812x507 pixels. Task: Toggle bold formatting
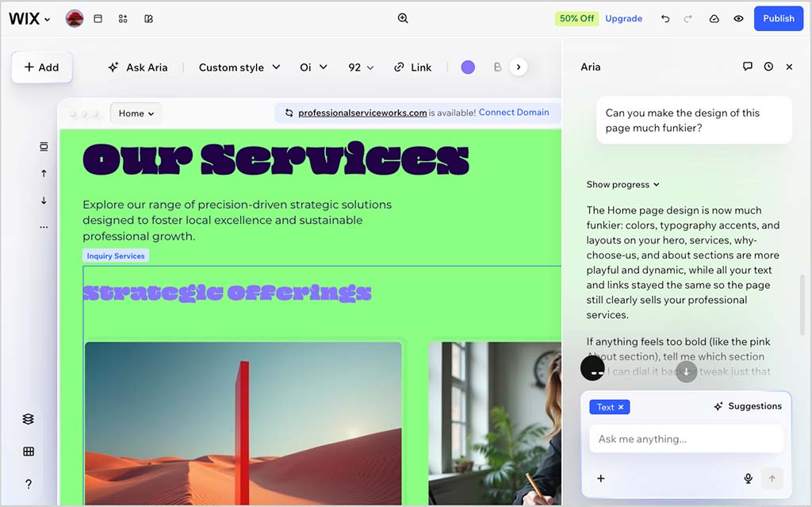pos(497,67)
